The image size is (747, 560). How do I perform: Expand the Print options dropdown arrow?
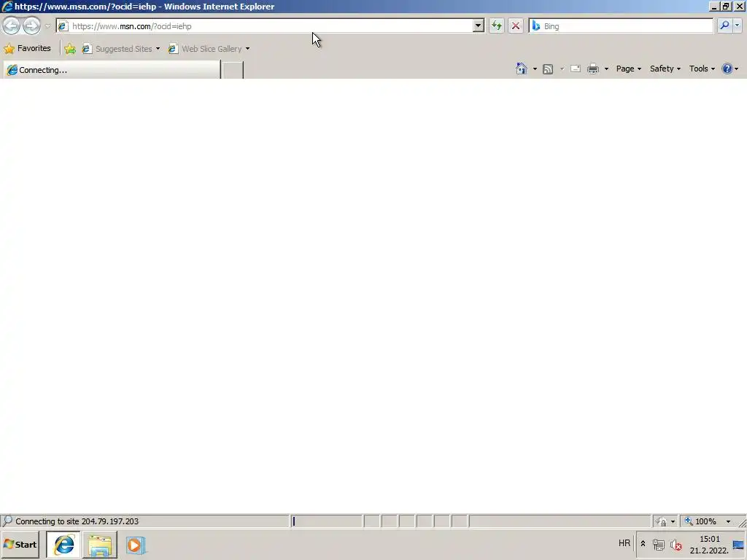[606, 69]
